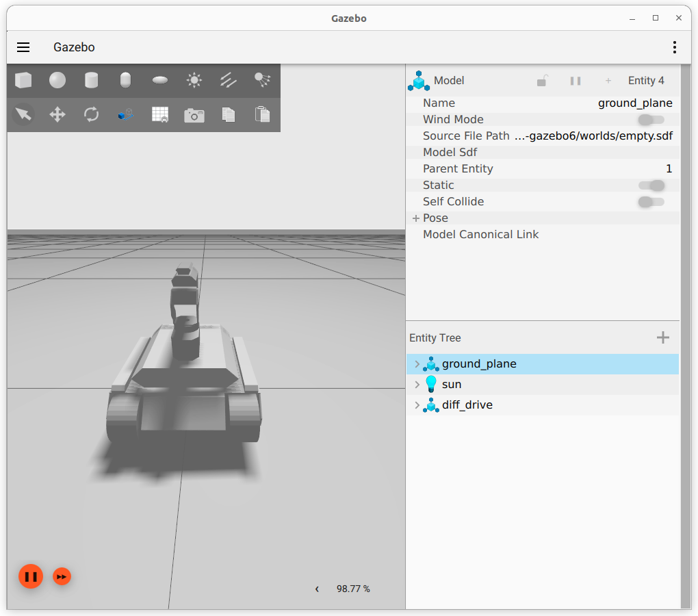Toggle the Wind Mode switch
The width and height of the screenshot is (698, 616).
click(x=651, y=120)
